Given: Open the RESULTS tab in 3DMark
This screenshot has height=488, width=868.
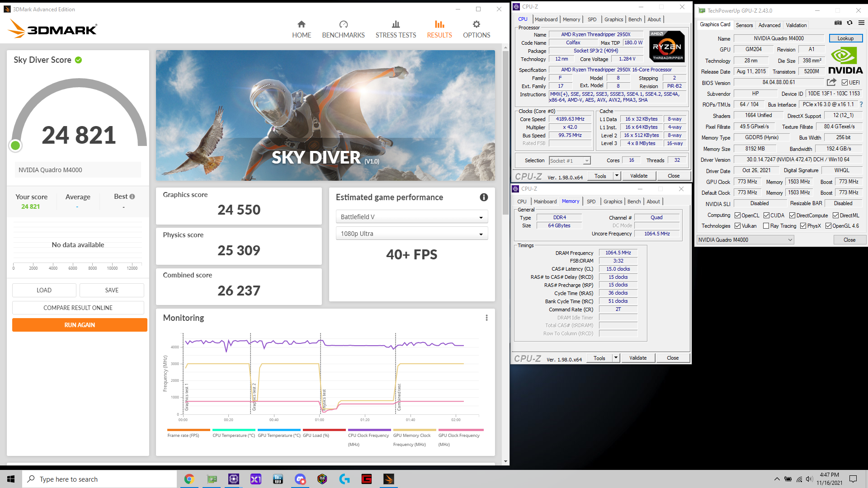Looking at the screenshot, I should point(439,29).
